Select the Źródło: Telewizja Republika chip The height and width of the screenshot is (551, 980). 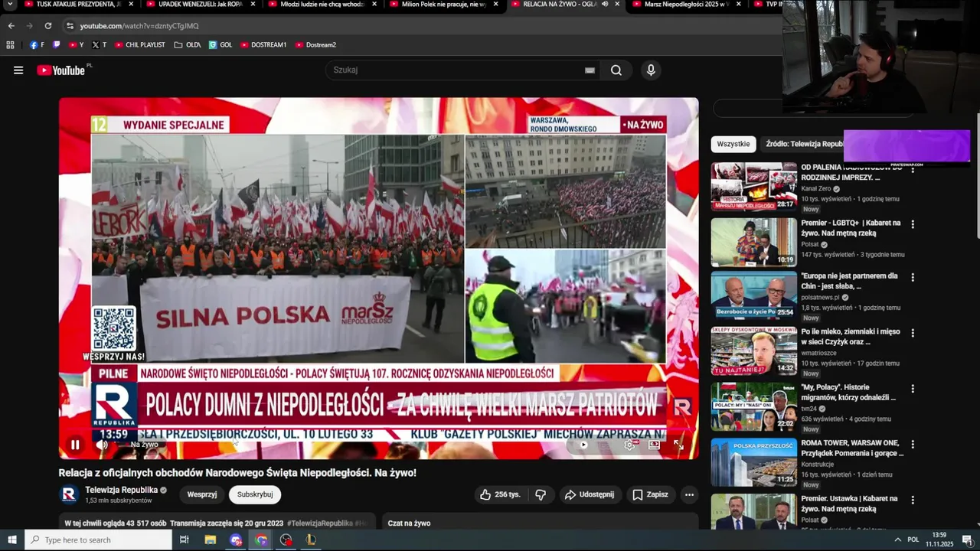coord(802,144)
